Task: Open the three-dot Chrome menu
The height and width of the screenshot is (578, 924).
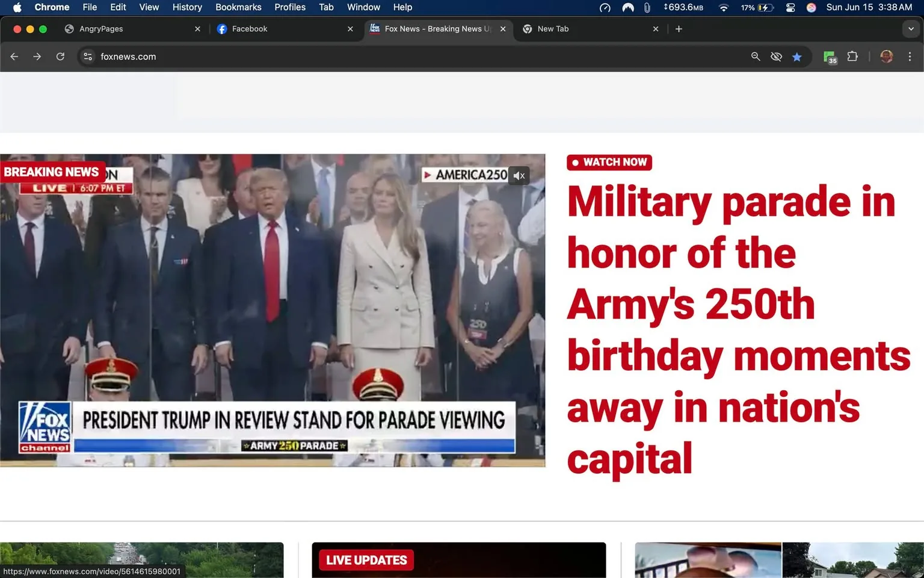Action: [x=910, y=56]
